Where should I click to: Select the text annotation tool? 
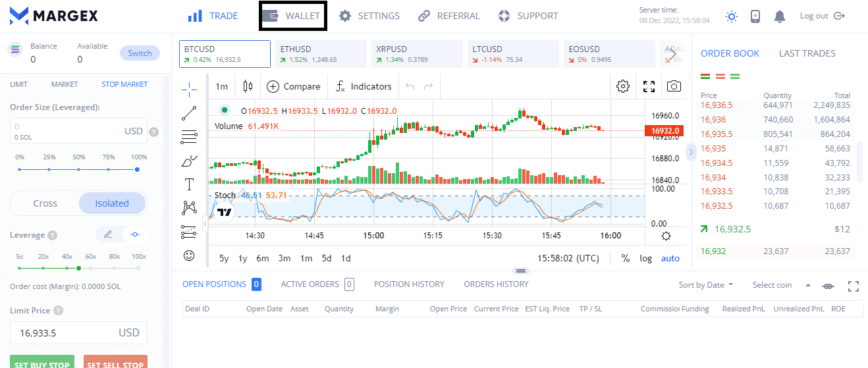click(189, 184)
